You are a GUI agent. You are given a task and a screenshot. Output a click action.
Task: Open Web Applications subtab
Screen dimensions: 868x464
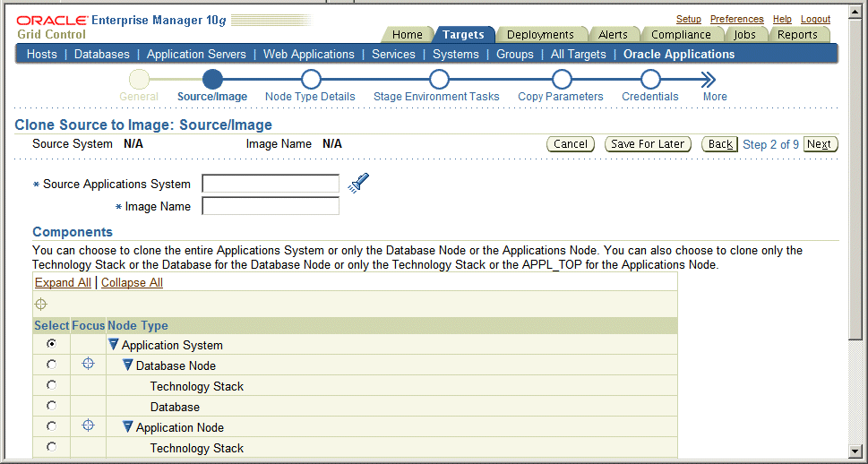[309, 55]
